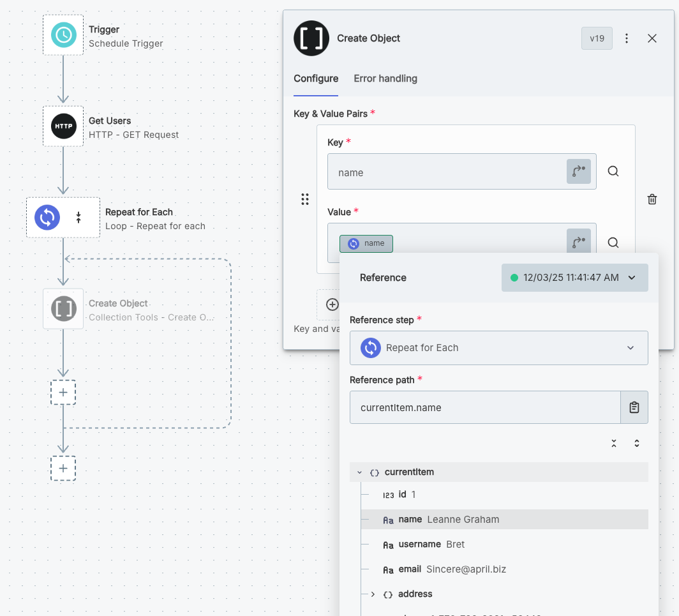The height and width of the screenshot is (616, 679).
Task: Switch to the Configure tab
Action: click(316, 79)
